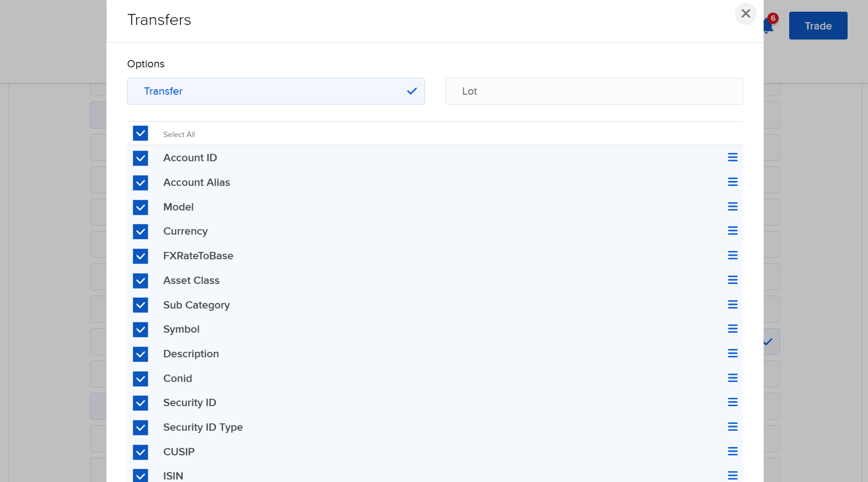
Task: Click the reorder handle beside Symbol
Action: 733,329
